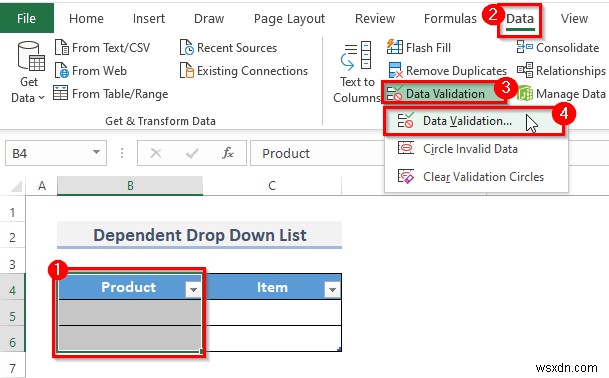The image size is (609, 378).
Task: Open the Product column filter dropdown
Action: pyautogui.click(x=193, y=289)
